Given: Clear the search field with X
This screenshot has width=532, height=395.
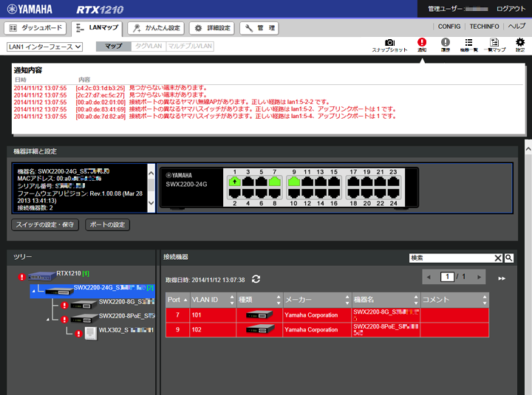Looking at the screenshot, I should click(498, 258).
